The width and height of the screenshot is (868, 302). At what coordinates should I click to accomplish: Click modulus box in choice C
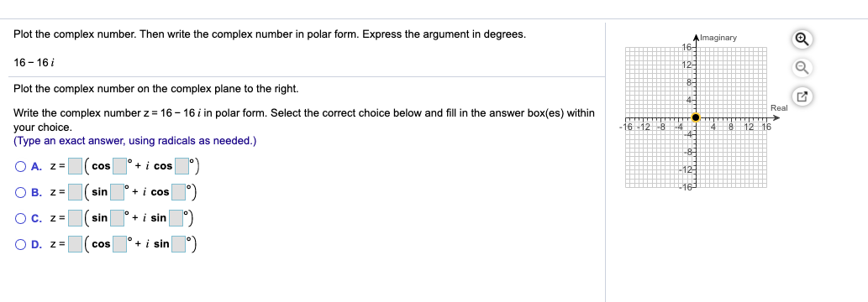click(x=76, y=218)
